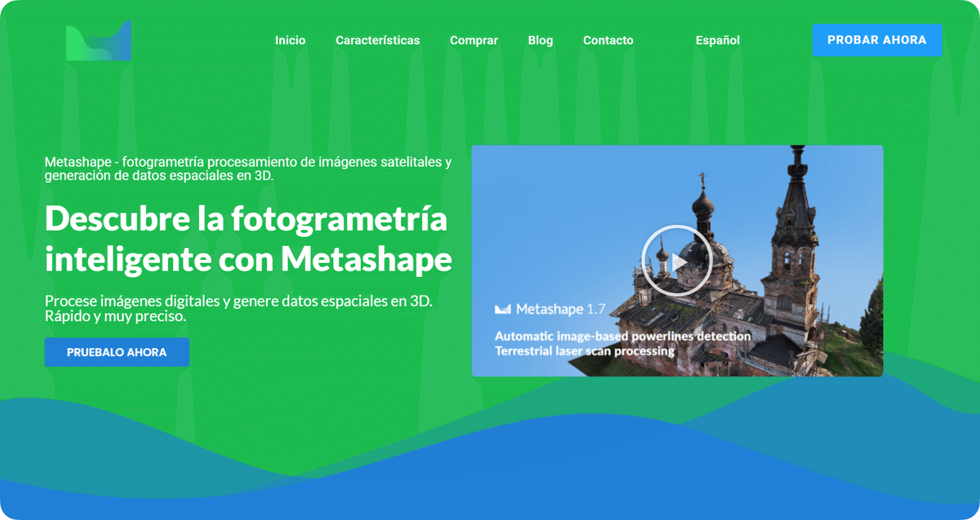
Task: Click the small Metashape logo icon in video
Action: pyautogui.click(x=502, y=309)
